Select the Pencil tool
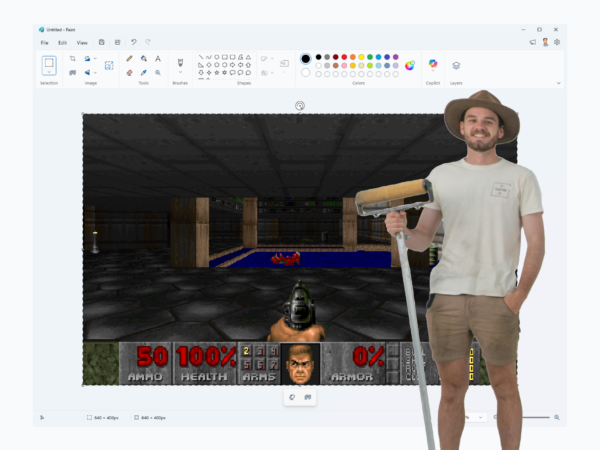This screenshot has width=600, height=450. pyautogui.click(x=129, y=59)
